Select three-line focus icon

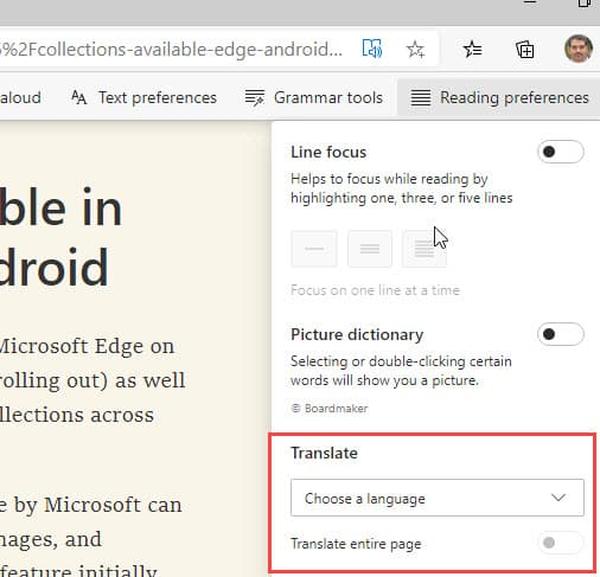[369, 249]
